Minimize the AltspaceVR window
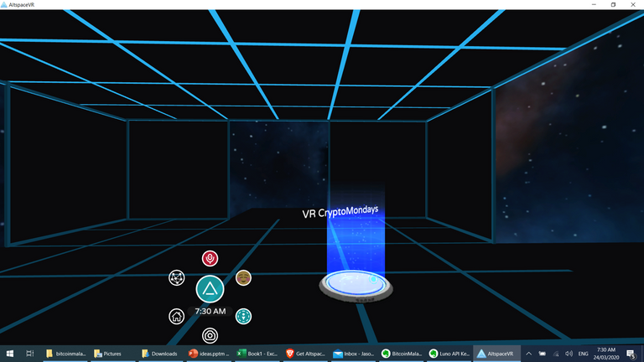 (x=594, y=4)
